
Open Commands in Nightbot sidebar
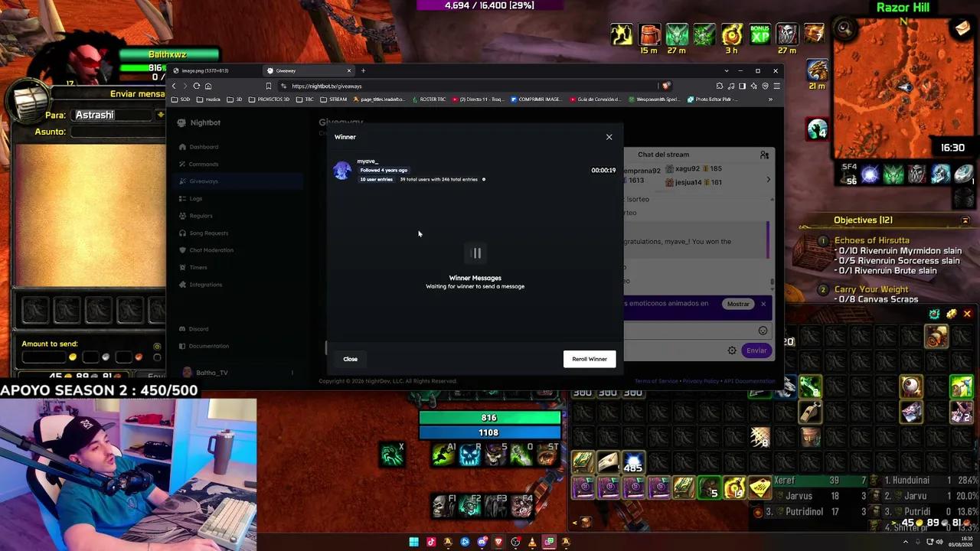[x=204, y=164]
